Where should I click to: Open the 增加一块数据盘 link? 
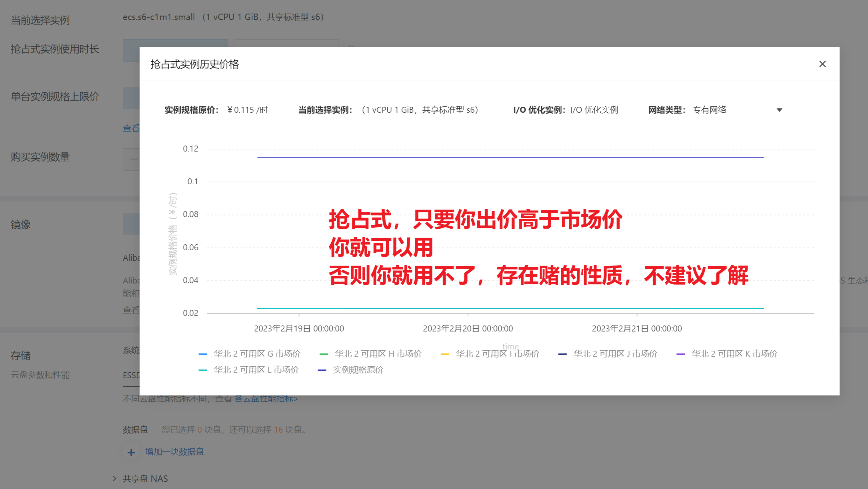(x=174, y=452)
